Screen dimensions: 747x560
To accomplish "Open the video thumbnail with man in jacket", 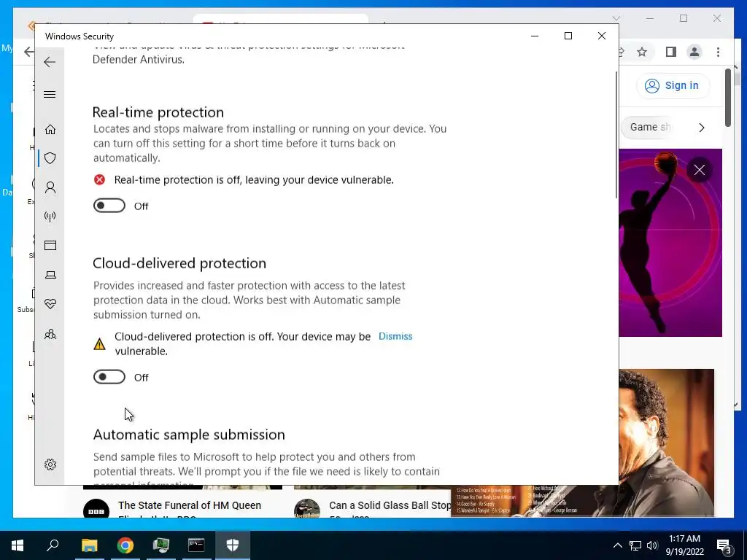I will point(667,429).
